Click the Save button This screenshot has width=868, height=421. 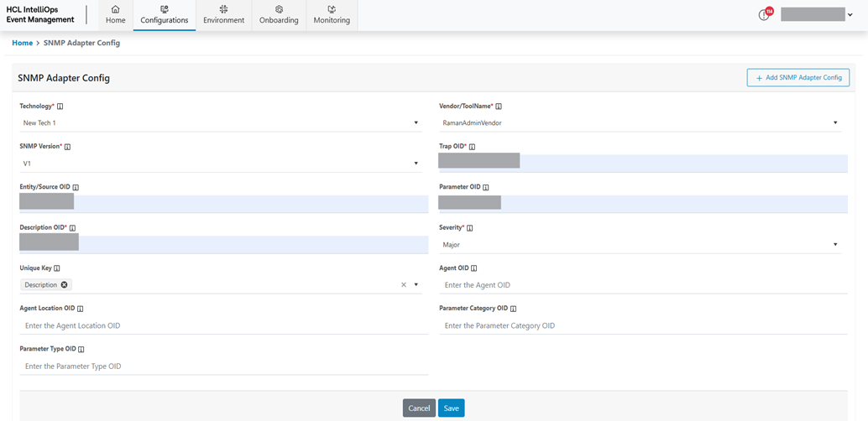pyautogui.click(x=451, y=408)
